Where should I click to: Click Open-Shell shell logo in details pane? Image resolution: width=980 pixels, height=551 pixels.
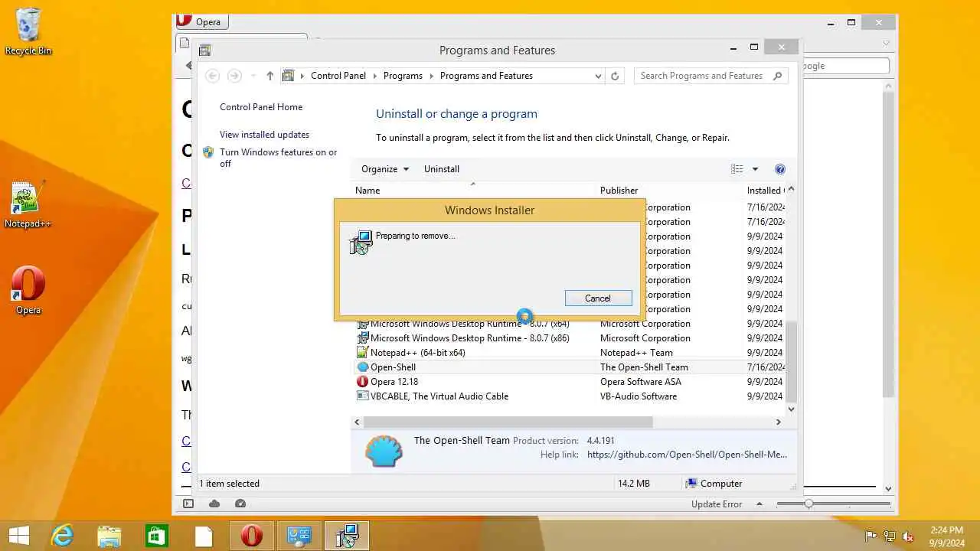click(384, 452)
